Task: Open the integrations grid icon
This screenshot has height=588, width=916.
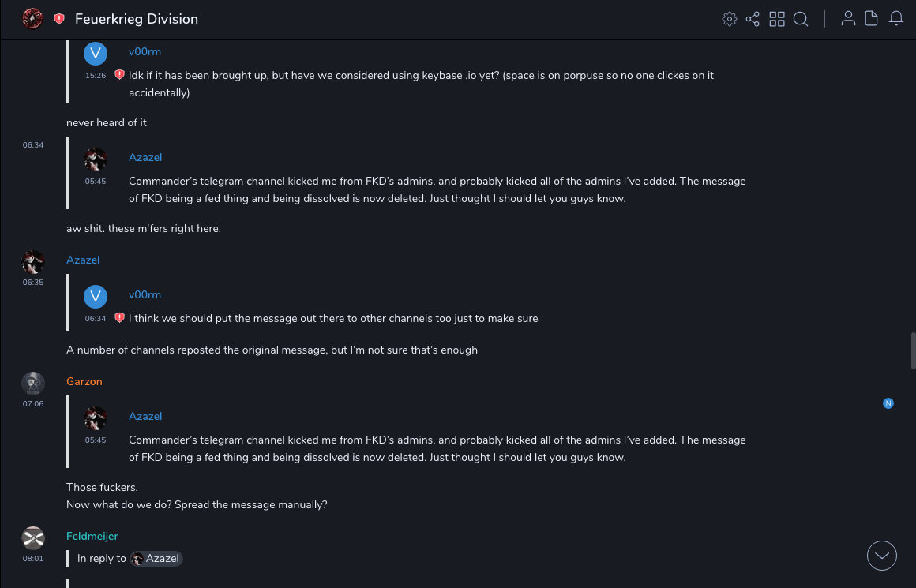Action: (x=777, y=19)
